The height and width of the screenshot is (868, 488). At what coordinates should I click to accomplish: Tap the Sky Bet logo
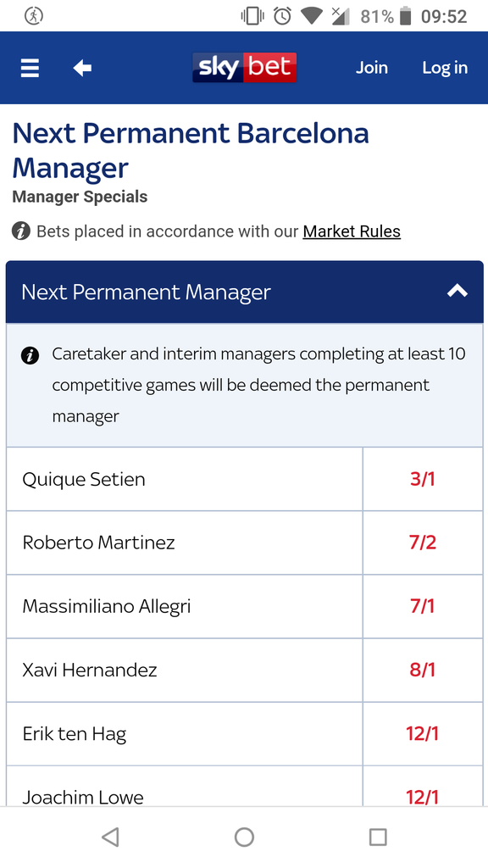click(245, 68)
